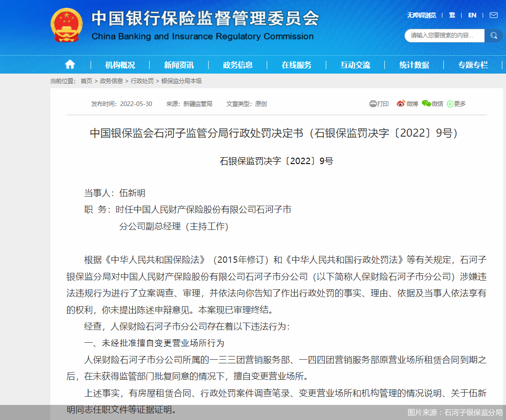Click inside the site search input box
Viewport: 506px width, 420px height.
441,35
